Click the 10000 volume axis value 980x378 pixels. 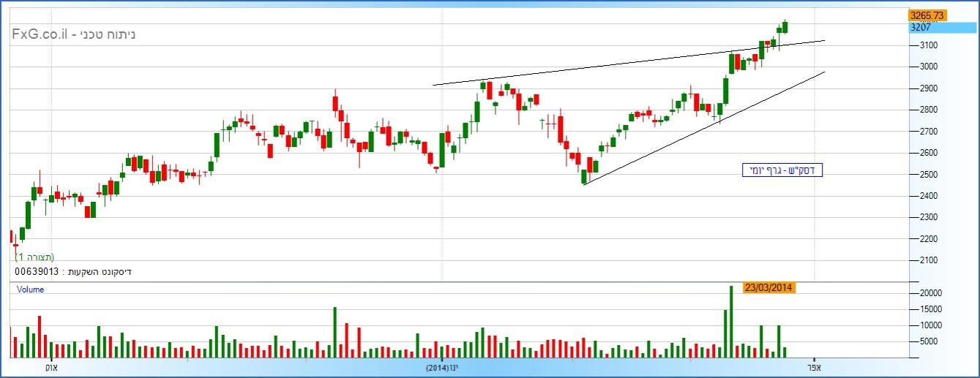pos(929,325)
